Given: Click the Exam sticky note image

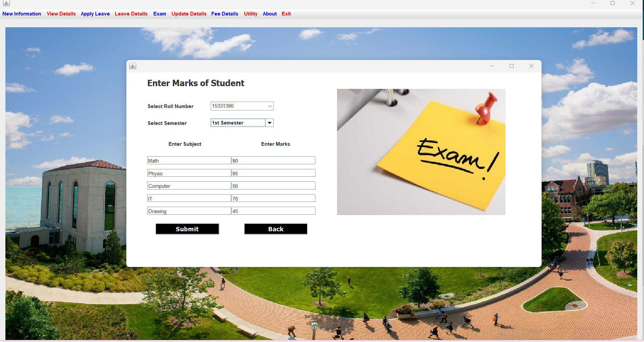Looking at the screenshot, I should (x=421, y=152).
